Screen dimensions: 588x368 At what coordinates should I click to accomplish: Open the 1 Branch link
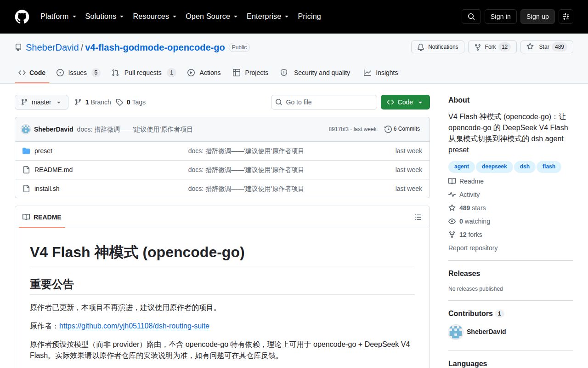click(93, 102)
